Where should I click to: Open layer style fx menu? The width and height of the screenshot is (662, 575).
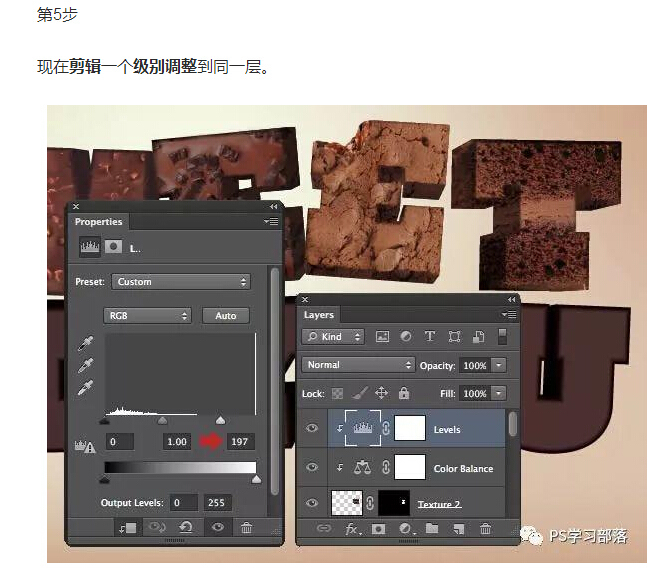tap(353, 529)
